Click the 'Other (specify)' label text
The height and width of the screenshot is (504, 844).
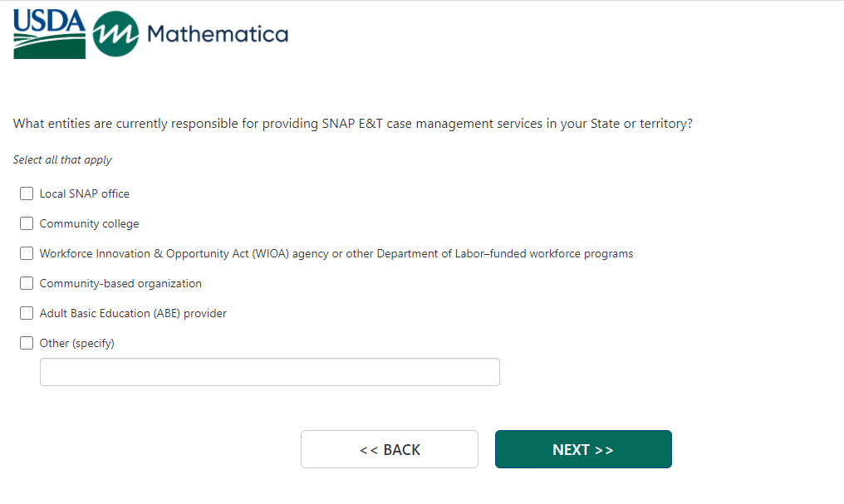pos(77,343)
